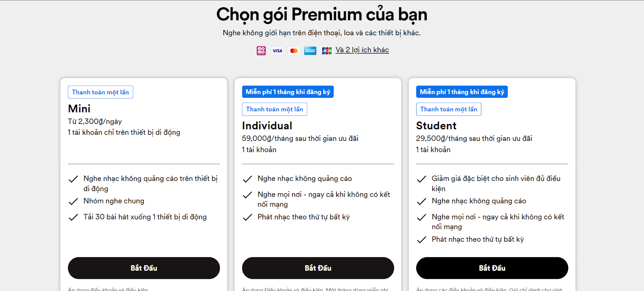Image resolution: width=644 pixels, height=291 pixels.
Task: Click the MoMo payment icon
Action: (261, 51)
